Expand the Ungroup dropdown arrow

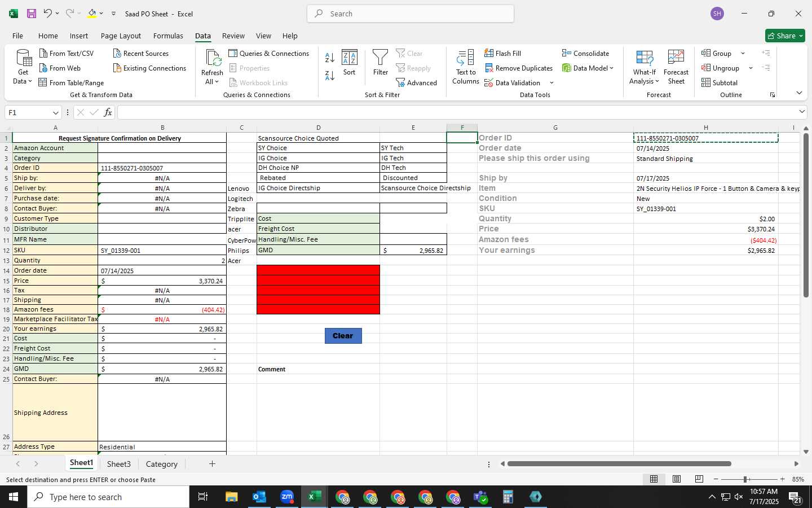click(x=751, y=68)
